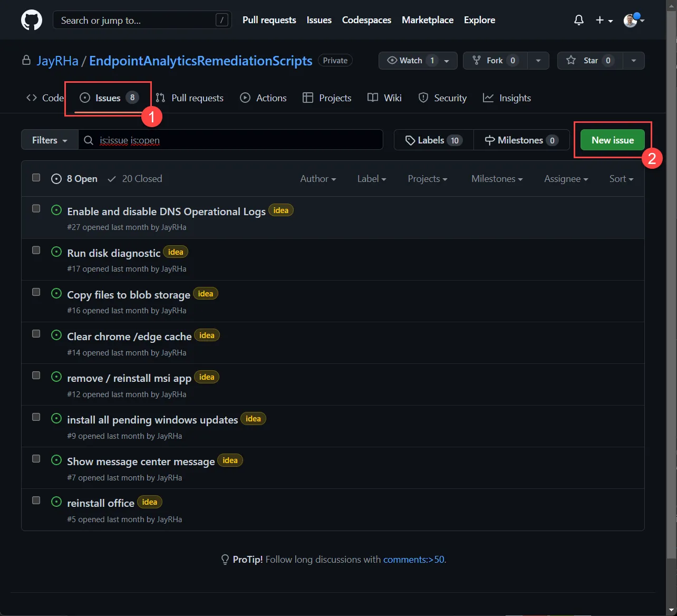
Task: Select checkbox for reinstall office issue
Action: [x=36, y=500]
